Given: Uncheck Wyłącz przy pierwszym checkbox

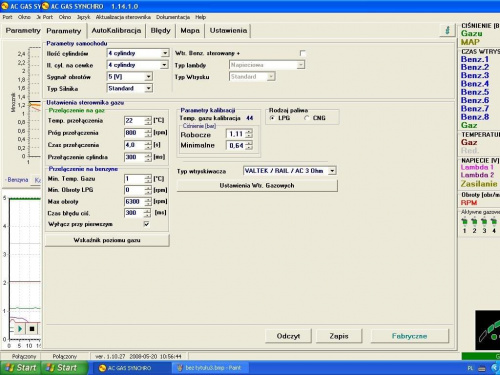Looking at the screenshot, I should 146,224.
